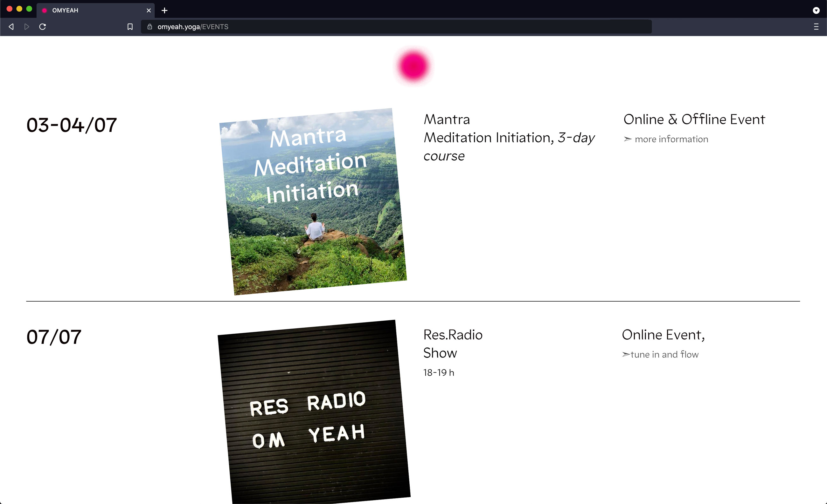Screen dimensions: 827x504
Task: Click the address bar URL field
Action: click(x=369, y=27)
